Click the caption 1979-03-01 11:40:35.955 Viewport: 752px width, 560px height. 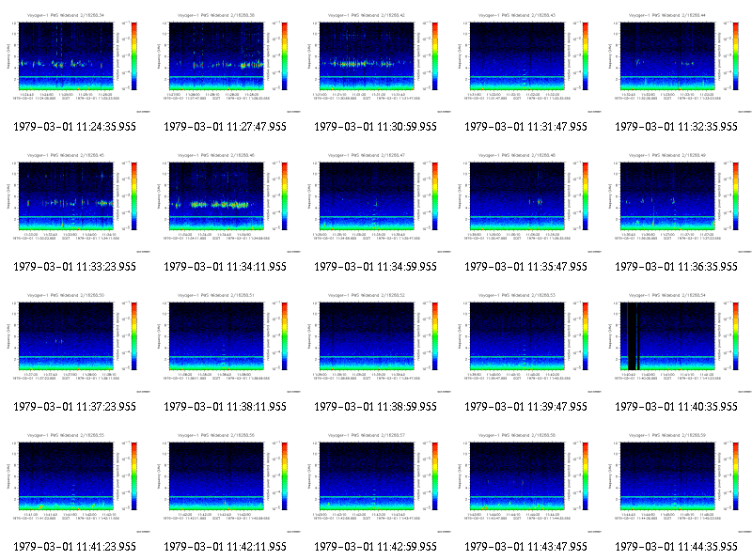(676, 407)
